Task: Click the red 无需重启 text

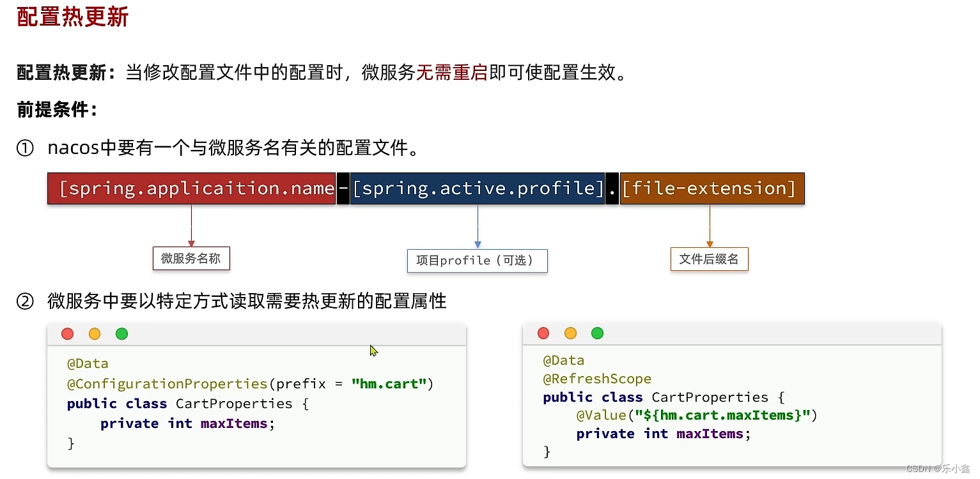Action: click(x=452, y=72)
